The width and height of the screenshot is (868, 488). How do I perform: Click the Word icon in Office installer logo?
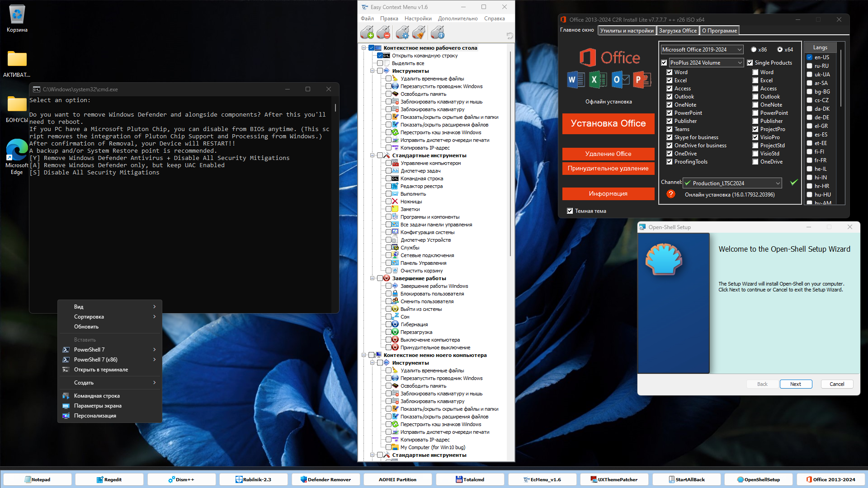click(x=576, y=80)
